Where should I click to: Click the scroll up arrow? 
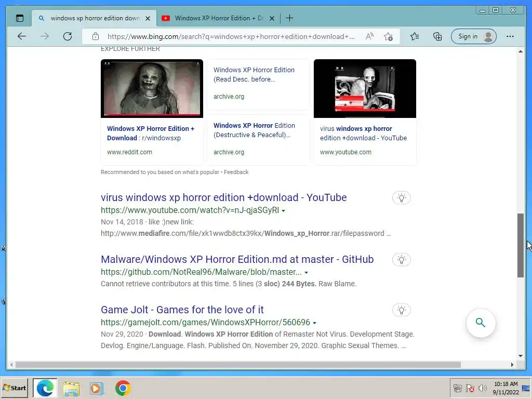coord(521,51)
